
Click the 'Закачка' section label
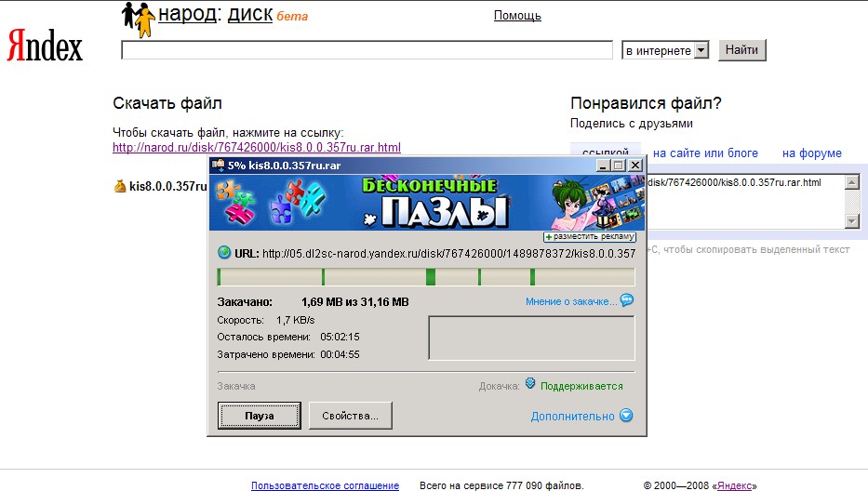(235, 386)
